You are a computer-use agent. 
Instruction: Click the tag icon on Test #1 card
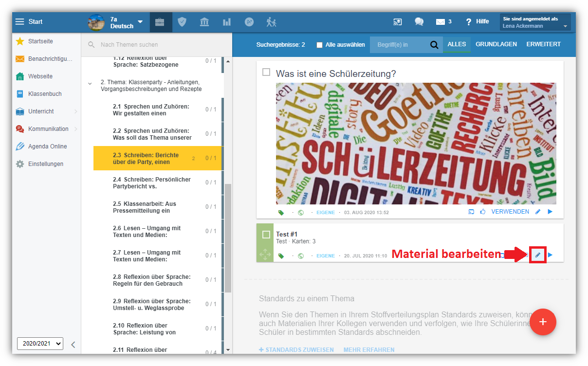pyautogui.click(x=281, y=256)
